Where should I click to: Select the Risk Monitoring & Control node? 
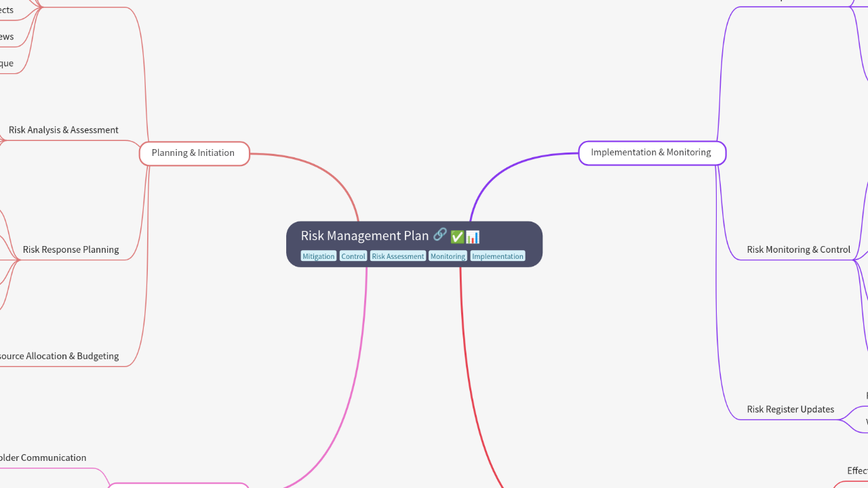click(x=799, y=249)
